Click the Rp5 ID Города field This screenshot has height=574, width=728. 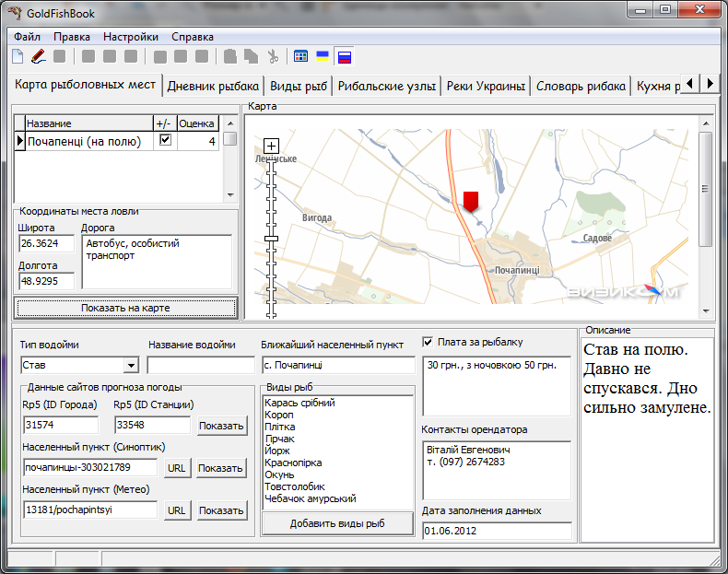click(60, 425)
